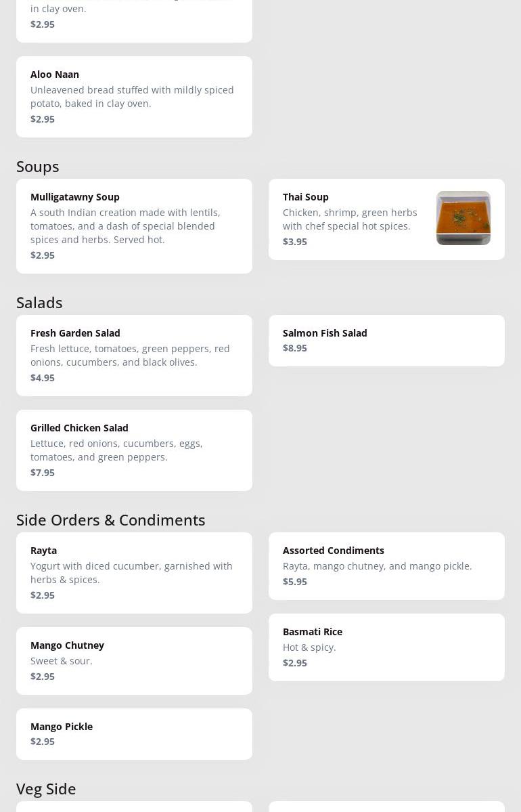This screenshot has height=812, width=521.
Task: Open the Mango Pickle item
Action: [x=134, y=734]
